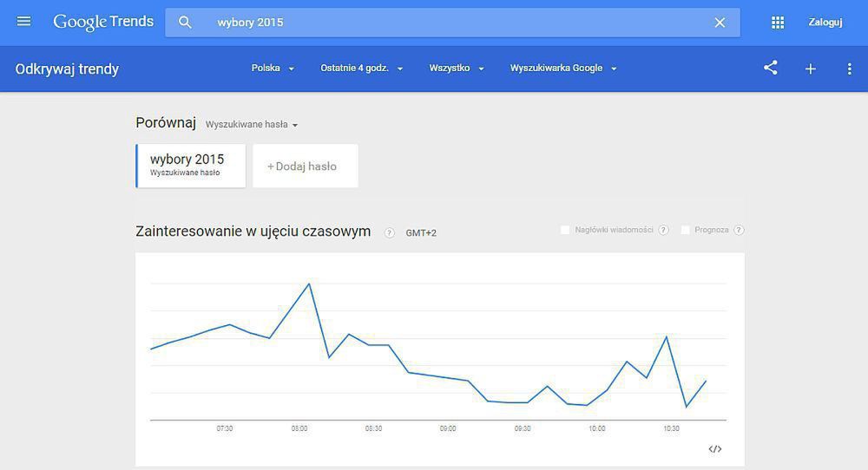Viewport: 868px width, 470px height.
Task: Select the wybory 2015 search term card
Action: tap(191, 166)
